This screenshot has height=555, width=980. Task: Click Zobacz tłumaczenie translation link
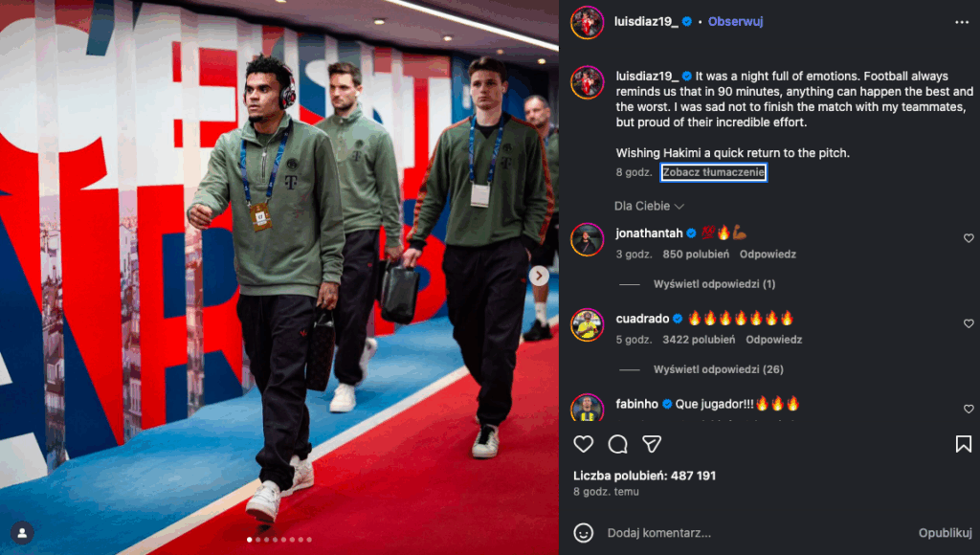click(x=713, y=172)
